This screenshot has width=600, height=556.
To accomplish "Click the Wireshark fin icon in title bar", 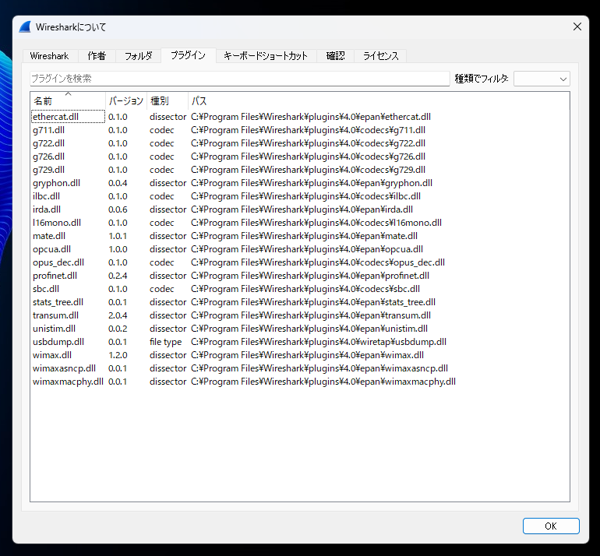I will click(25, 27).
